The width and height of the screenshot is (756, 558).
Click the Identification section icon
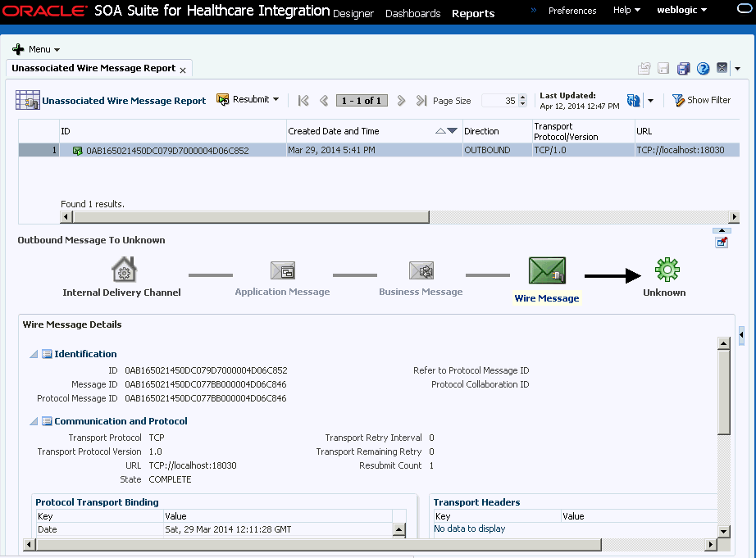tap(47, 354)
